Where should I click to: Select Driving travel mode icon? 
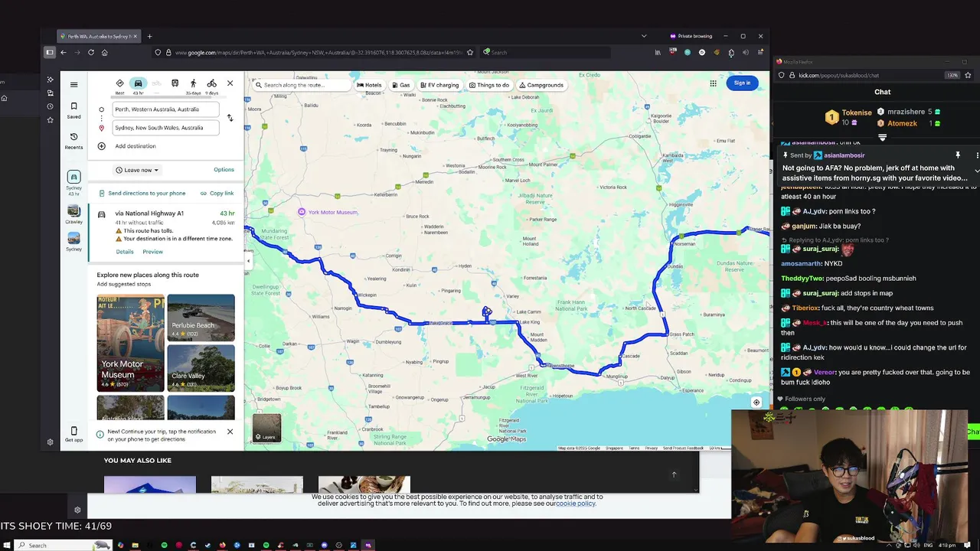point(138,83)
